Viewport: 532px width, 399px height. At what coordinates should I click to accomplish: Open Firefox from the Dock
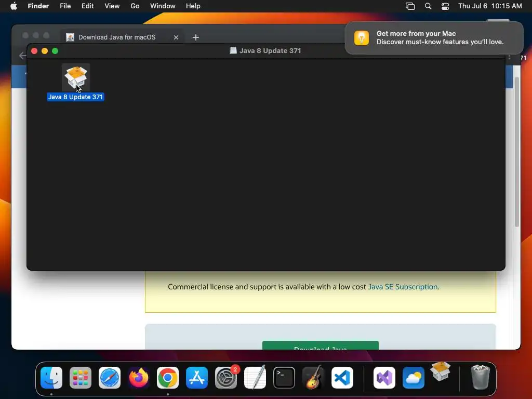tap(139, 378)
